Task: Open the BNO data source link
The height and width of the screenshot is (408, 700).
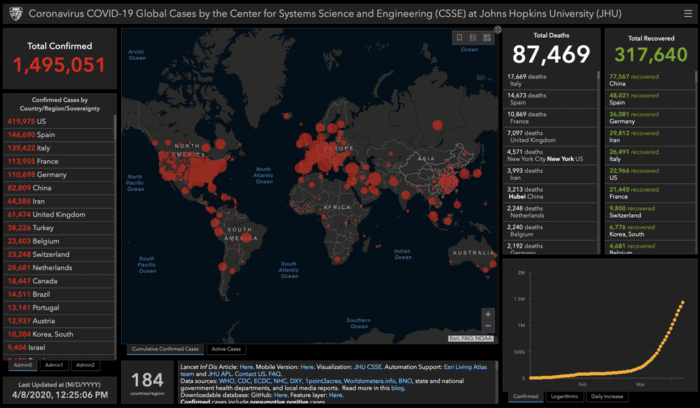Action: pyautogui.click(x=405, y=381)
